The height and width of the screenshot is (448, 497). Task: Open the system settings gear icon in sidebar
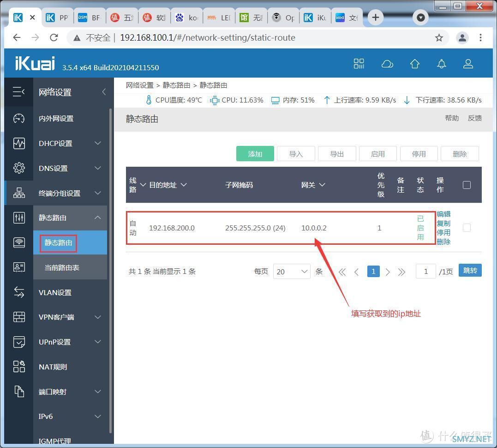19,168
